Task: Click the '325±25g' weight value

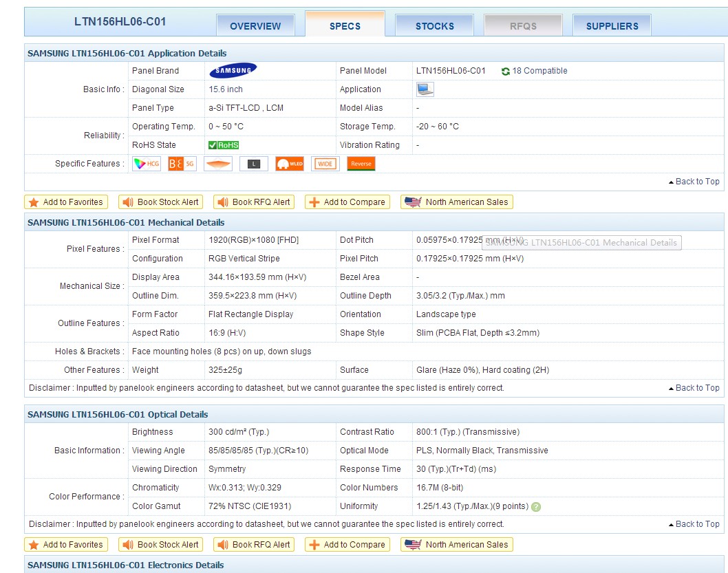Action: pos(225,370)
